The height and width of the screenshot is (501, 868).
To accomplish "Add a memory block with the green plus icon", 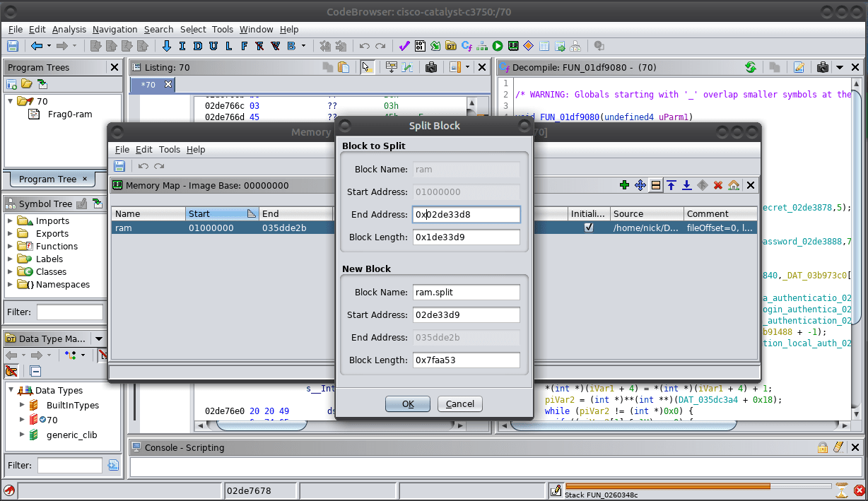I will point(624,185).
